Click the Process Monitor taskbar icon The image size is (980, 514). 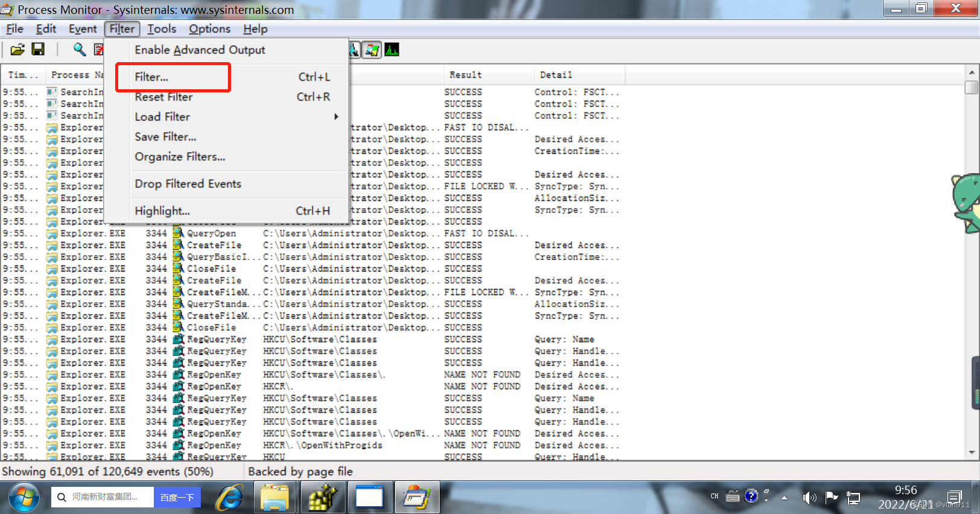pos(417,498)
